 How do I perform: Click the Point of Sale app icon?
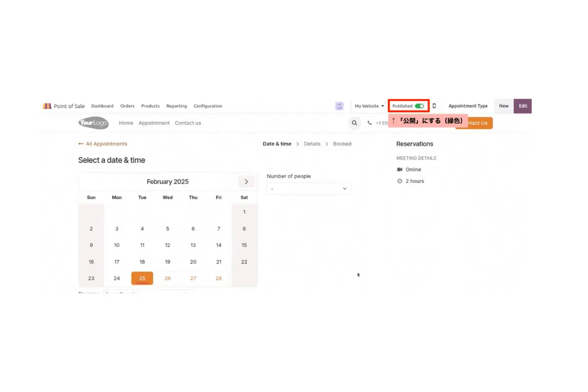tap(47, 106)
